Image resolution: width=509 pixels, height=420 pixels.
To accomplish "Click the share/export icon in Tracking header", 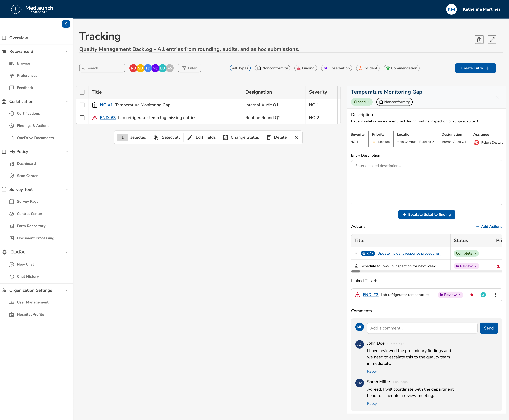I will (479, 39).
